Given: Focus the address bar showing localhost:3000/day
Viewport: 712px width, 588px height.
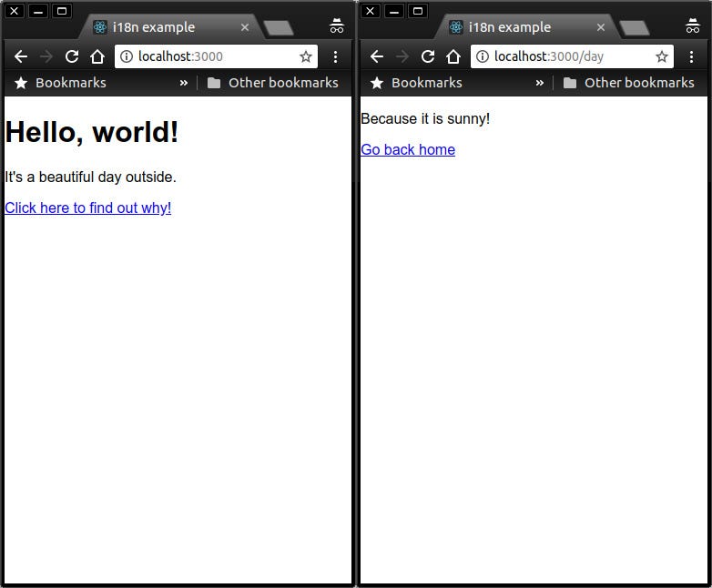Looking at the screenshot, I should coord(571,56).
